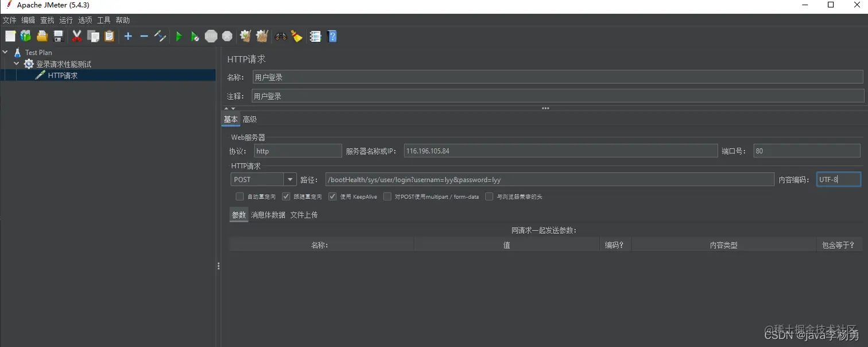Click the 名称 column header in parameters table
Viewport: 868px width, 347px height.
[321, 245]
